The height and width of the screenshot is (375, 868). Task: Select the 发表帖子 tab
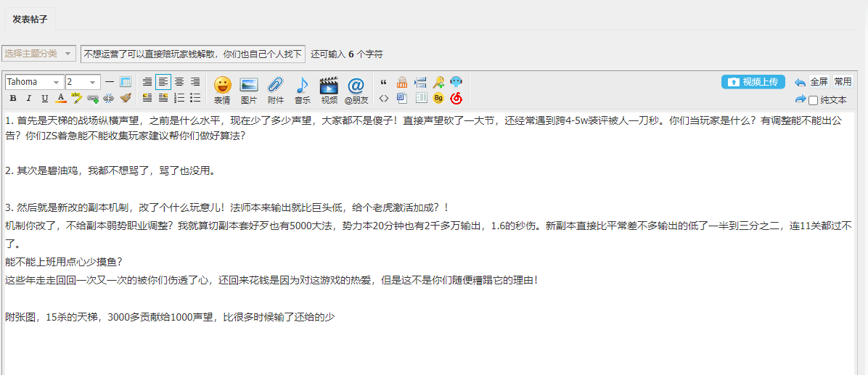[x=30, y=19]
